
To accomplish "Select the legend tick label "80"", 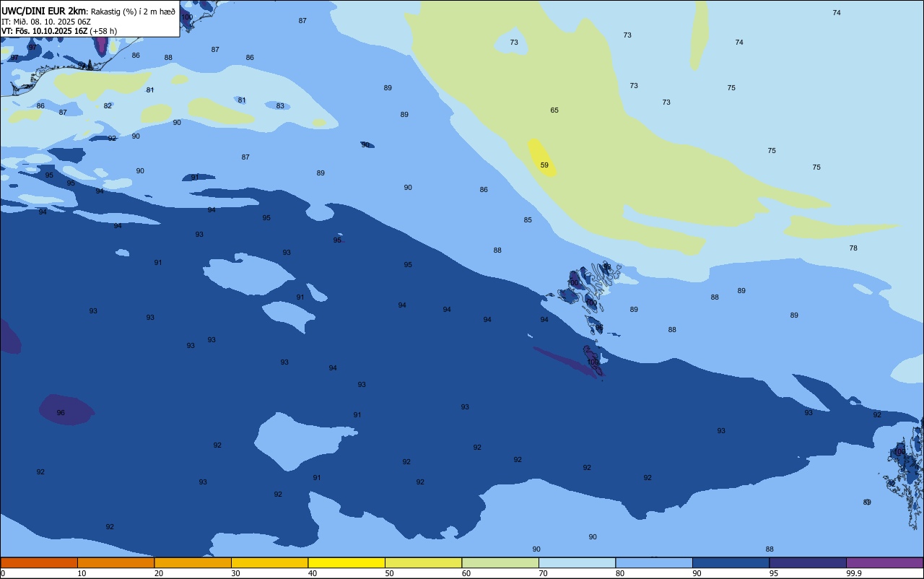I will pyautogui.click(x=620, y=573).
